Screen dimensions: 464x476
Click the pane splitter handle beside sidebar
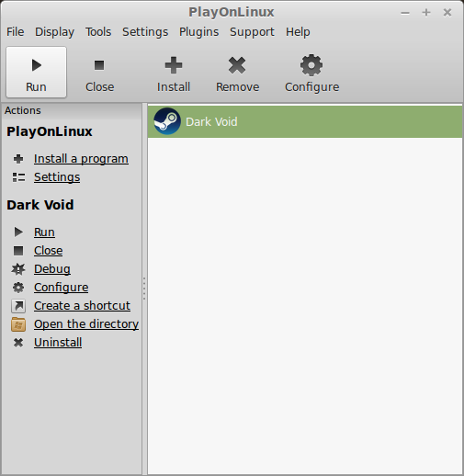point(144,289)
